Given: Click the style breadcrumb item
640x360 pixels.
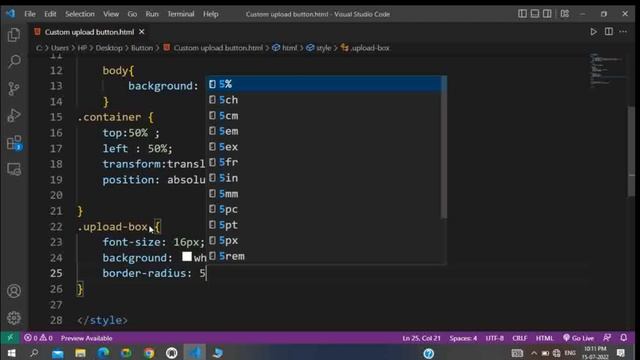Looking at the screenshot, I should coord(319,48).
